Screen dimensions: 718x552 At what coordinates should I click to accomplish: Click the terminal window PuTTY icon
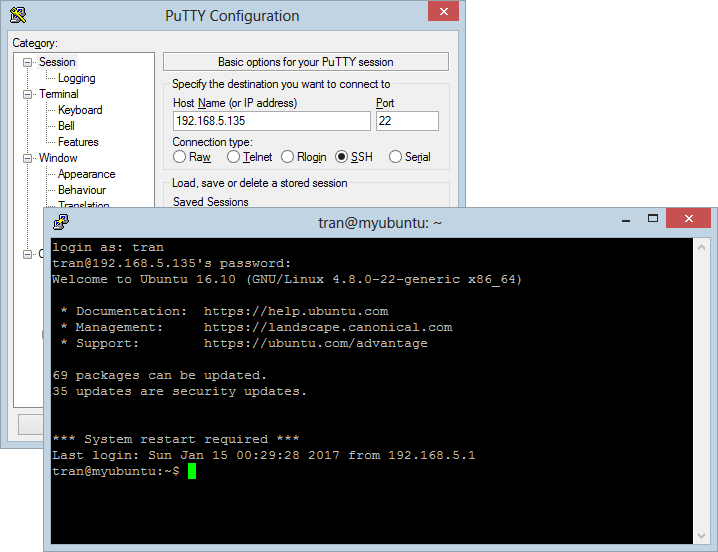point(60,222)
